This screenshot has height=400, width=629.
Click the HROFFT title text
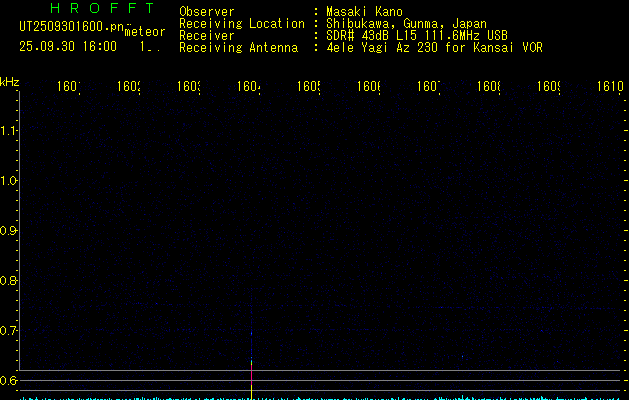[102, 9]
